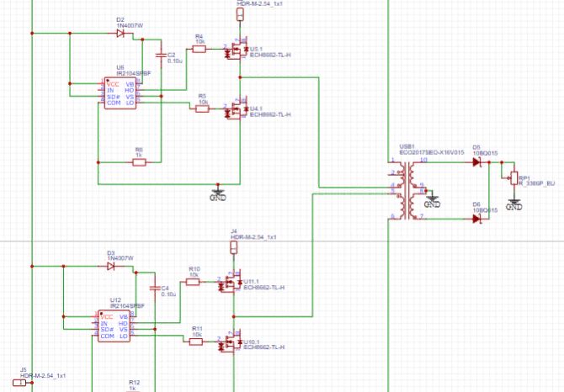The width and height of the screenshot is (564, 392).
Task: Select the USB1 transformer symbol
Action: pyautogui.click(x=409, y=189)
